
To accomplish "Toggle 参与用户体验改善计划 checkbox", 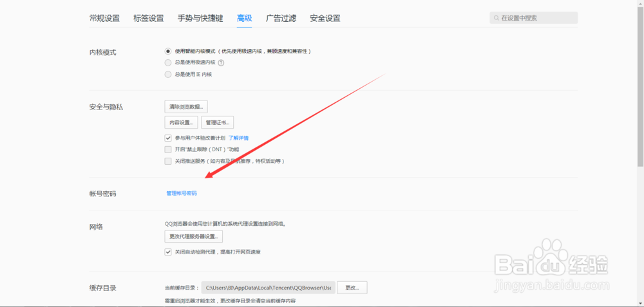I will coord(167,138).
